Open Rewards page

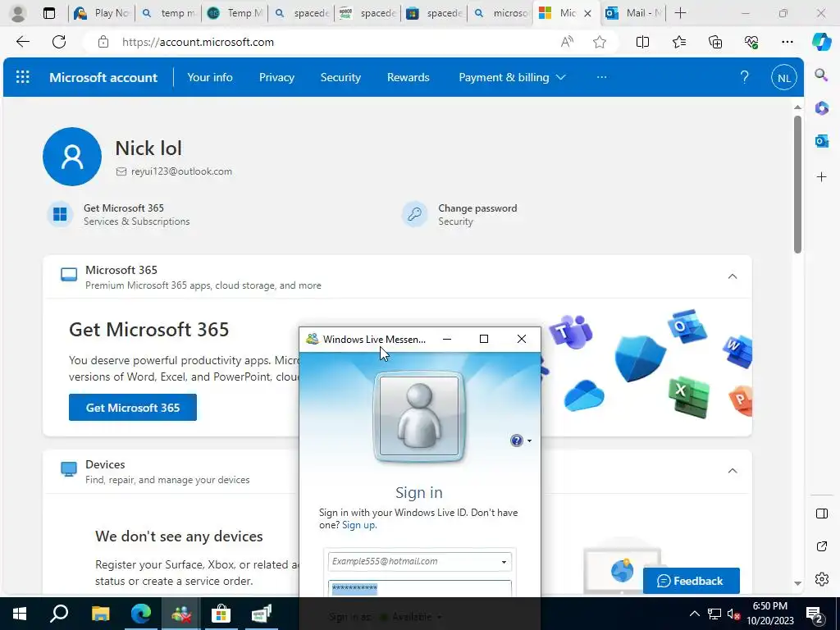[409, 77]
